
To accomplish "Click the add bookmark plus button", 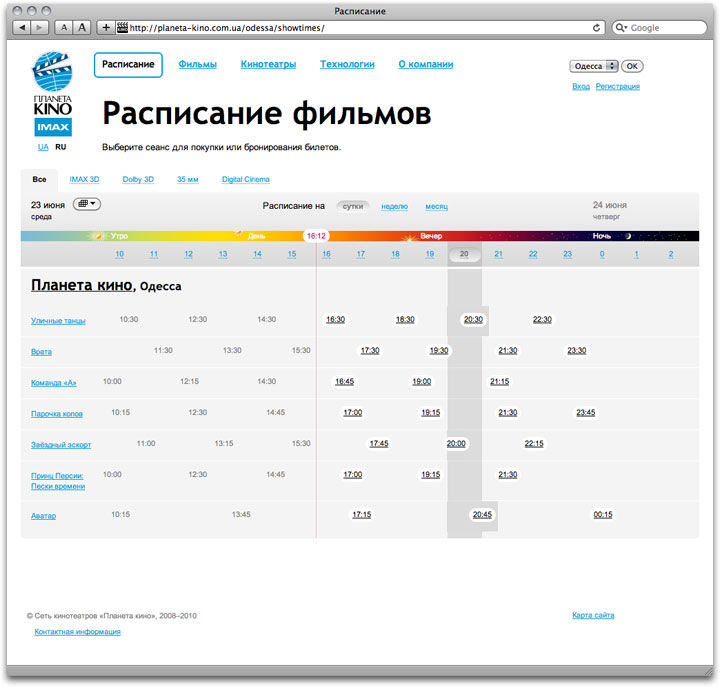I will (x=106, y=28).
